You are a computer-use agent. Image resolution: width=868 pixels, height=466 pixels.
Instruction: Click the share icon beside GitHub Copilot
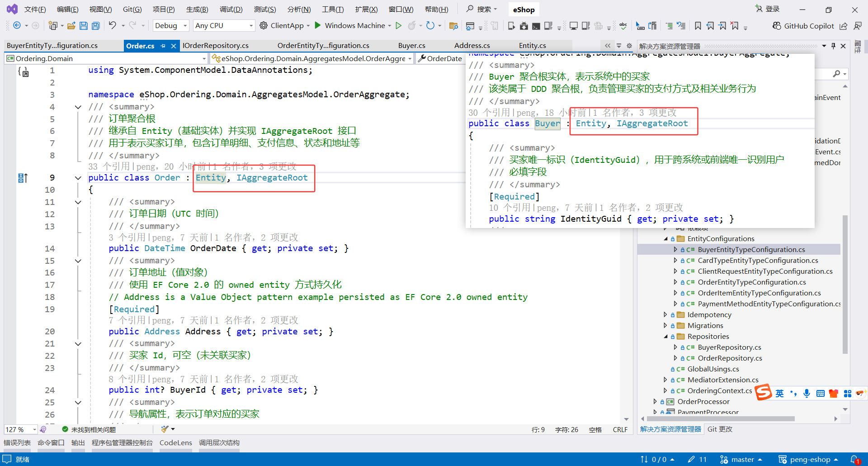point(844,26)
